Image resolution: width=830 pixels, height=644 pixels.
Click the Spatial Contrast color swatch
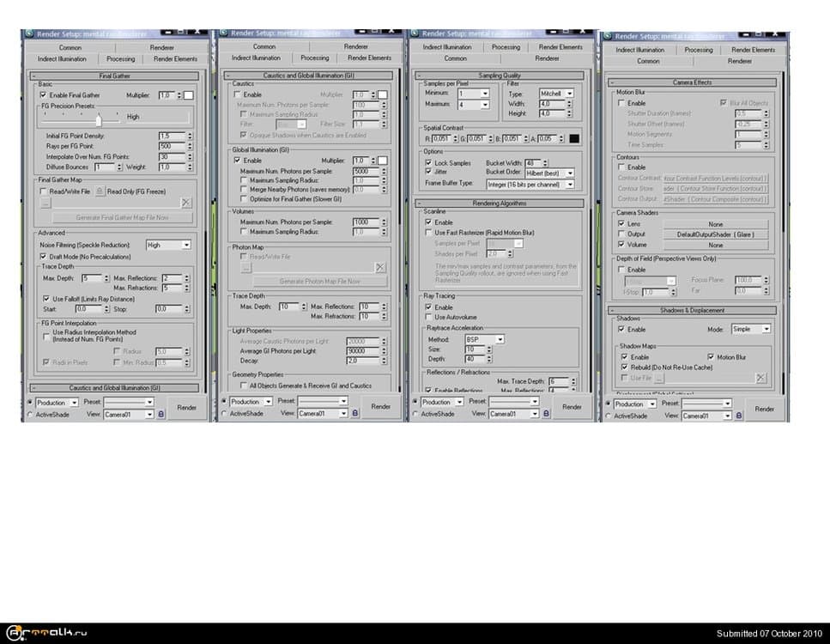click(573, 137)
